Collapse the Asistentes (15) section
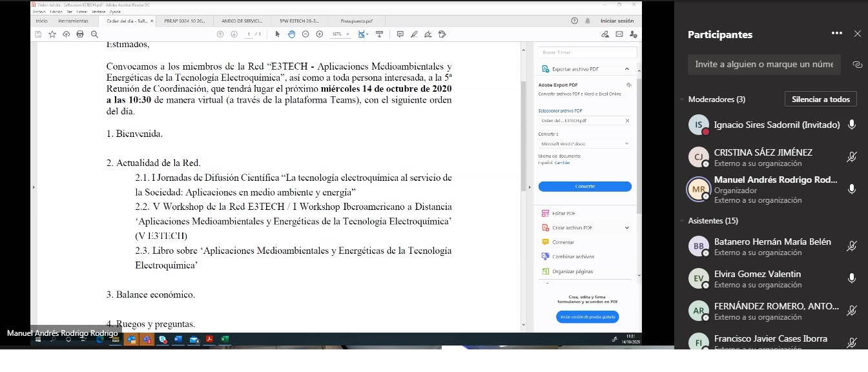Image resolution: width=868 pixels, height=372 pixels. [682, 221]
